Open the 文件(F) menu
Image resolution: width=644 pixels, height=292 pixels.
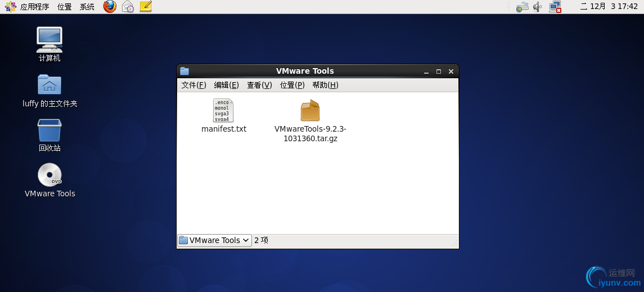point(194,85)
